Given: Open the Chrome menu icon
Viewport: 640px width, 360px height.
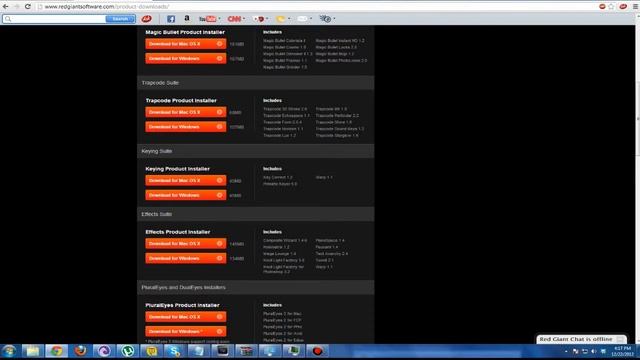Looking at the screenshot, I should (x=636, y=7).
